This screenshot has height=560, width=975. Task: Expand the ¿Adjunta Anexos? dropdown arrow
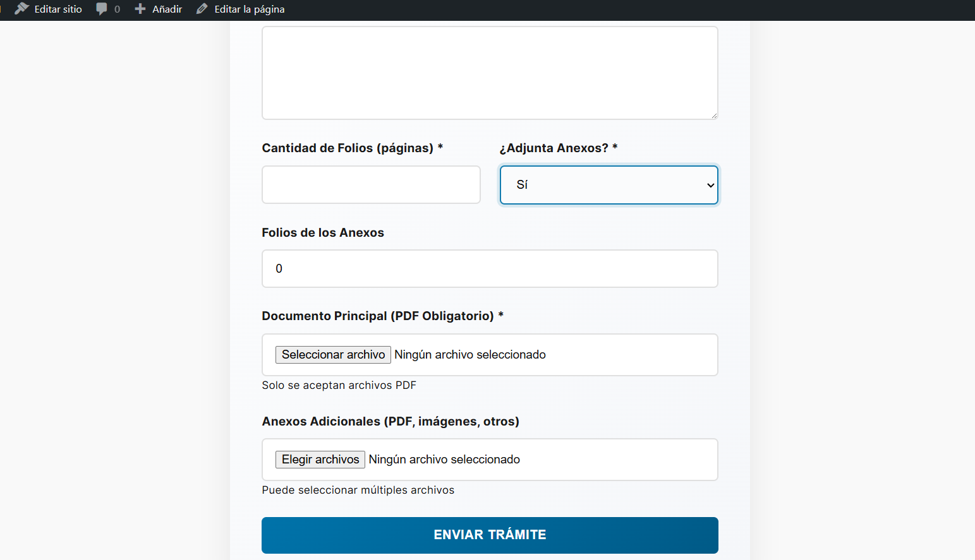point(710,185)
